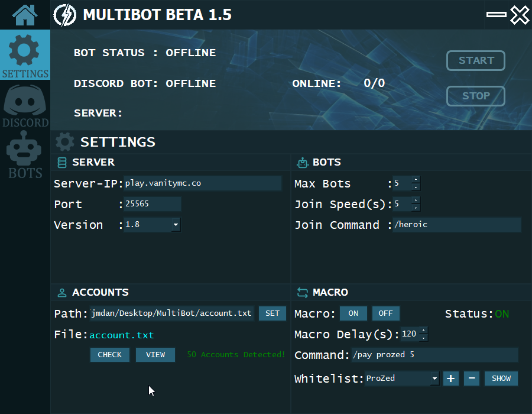Turn the Macro ON
The image size is (532, 414).
pos(353,313)
